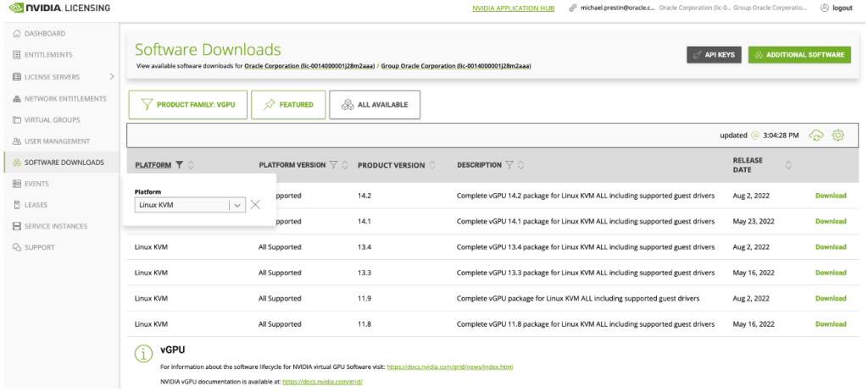Filter the Description column
868x392 pixels.
pyautogui.click(x=509, y=165)
